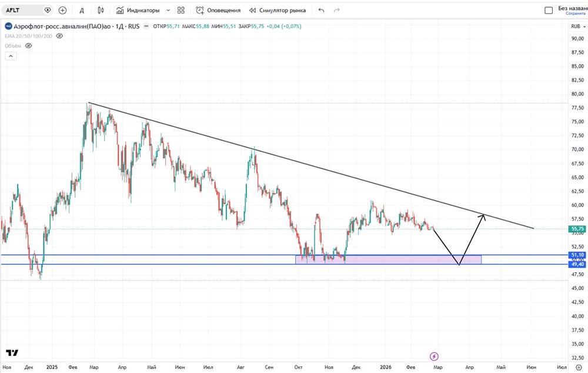Click the minus status icon after RUS
Image resolution: width=588 pixels, height=373 pixels.
(x=146, y=26)
